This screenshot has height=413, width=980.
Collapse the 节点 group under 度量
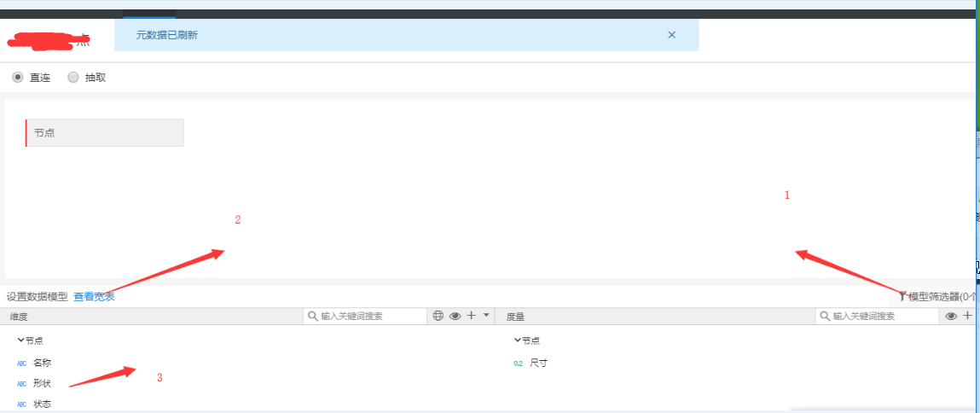(517, 340)
